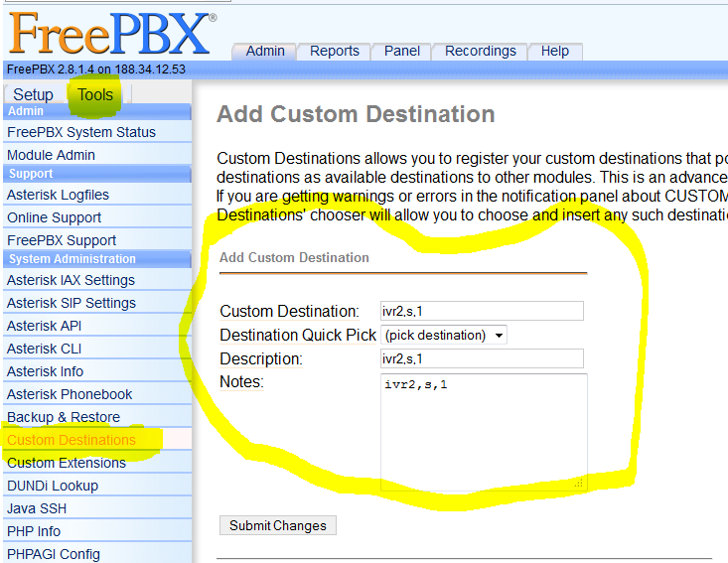Click the Notes resize handle
This screenshot has height=563, width=728.
(x=579, y=483)
